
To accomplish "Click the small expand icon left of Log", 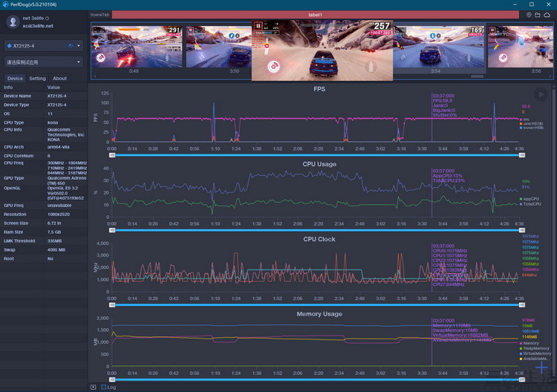I will [x=94, y=387].
